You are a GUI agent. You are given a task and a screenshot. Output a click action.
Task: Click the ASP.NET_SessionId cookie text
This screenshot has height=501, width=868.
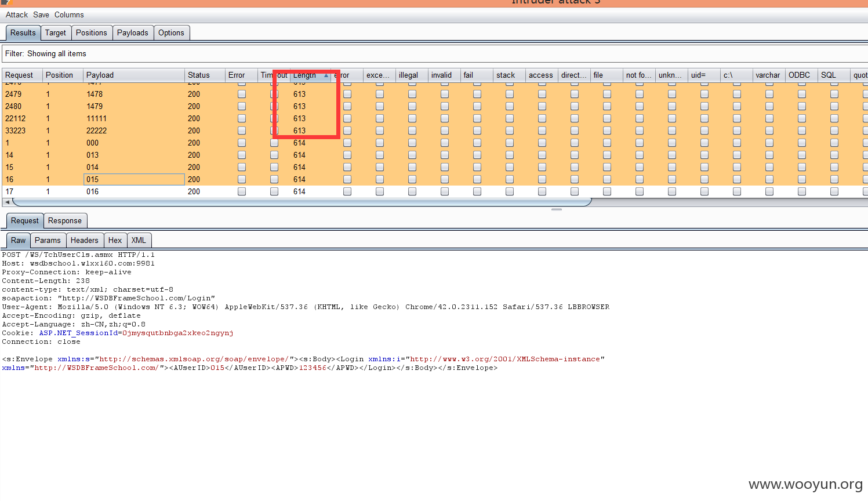pos(78,333)
